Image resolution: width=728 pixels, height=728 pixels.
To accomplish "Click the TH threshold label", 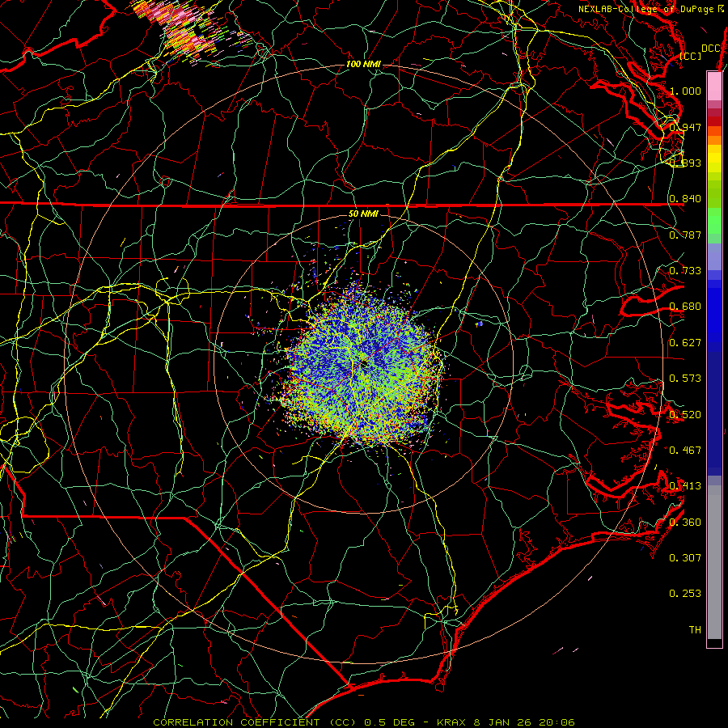I will pos(695,630).
